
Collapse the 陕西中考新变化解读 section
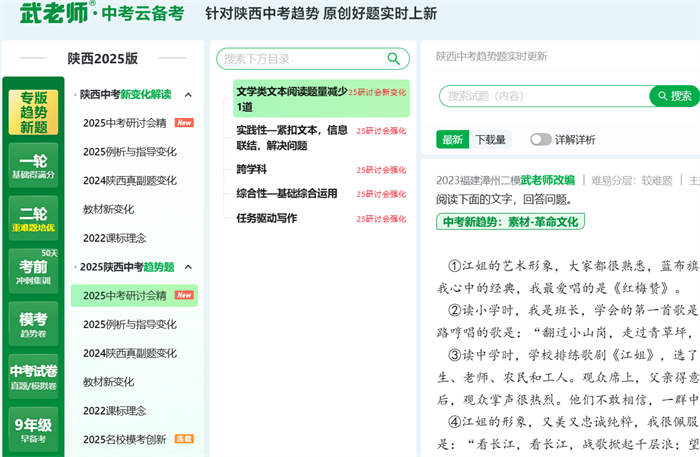[188, 95]
